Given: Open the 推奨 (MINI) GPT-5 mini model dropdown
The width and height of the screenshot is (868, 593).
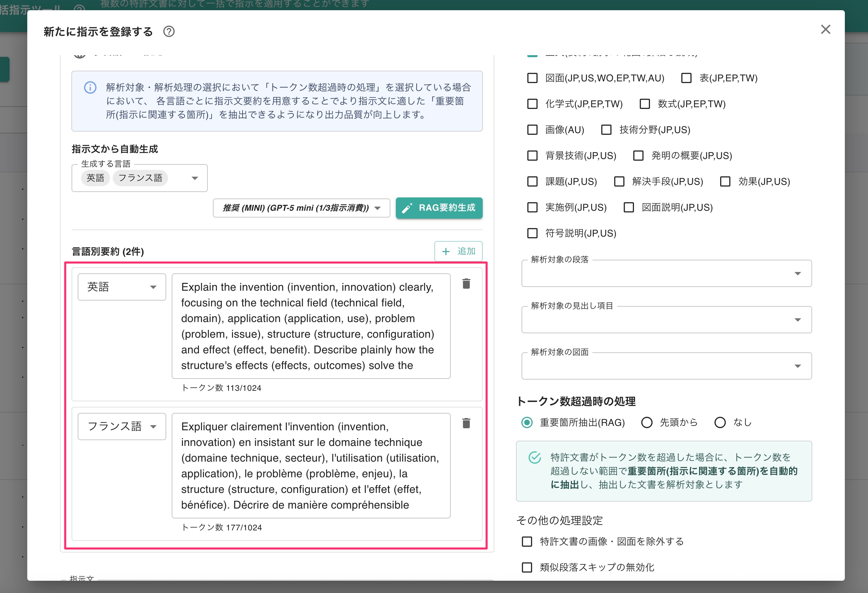Looking at the screenshot, I should tap(301, 208).
